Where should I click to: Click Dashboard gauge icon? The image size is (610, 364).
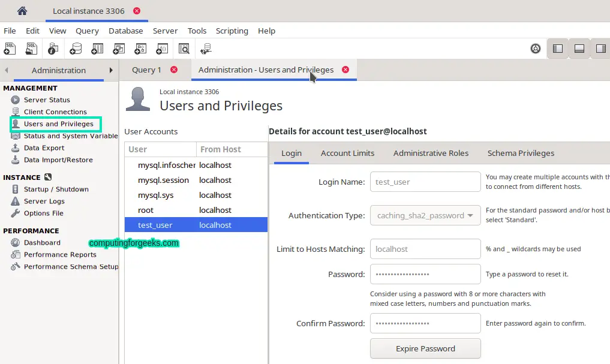[15, 243]
